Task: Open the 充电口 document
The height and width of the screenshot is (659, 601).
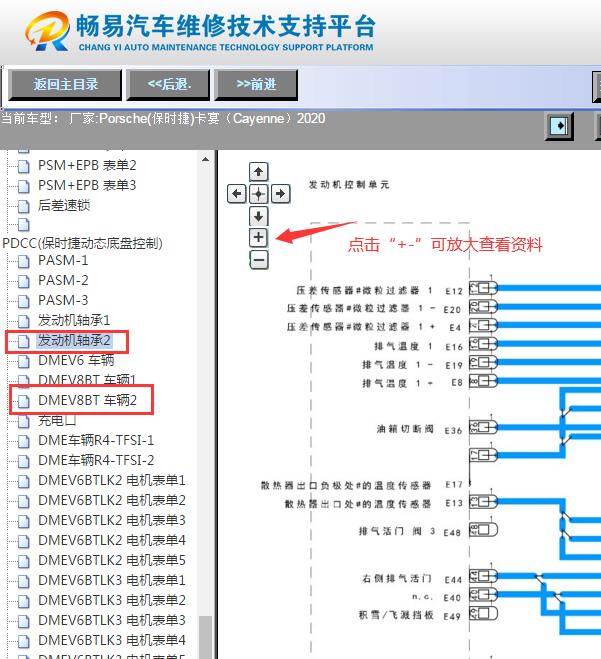Action: [57, 420]
